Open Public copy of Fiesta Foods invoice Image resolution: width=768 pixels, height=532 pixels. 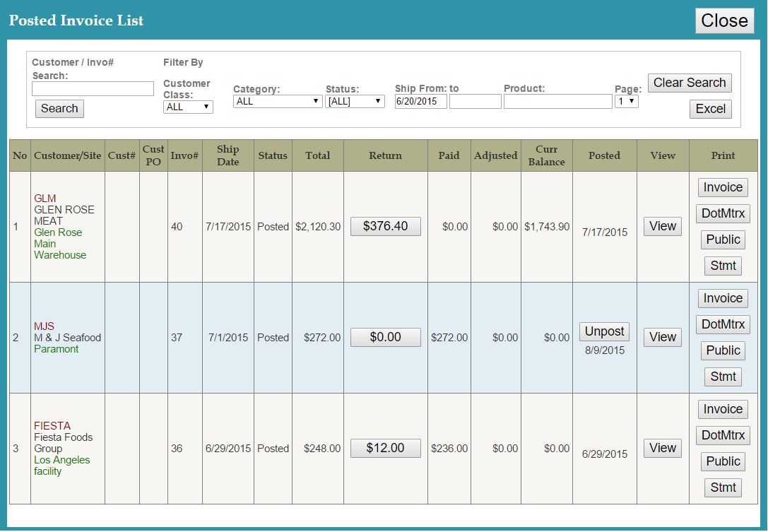722,461
